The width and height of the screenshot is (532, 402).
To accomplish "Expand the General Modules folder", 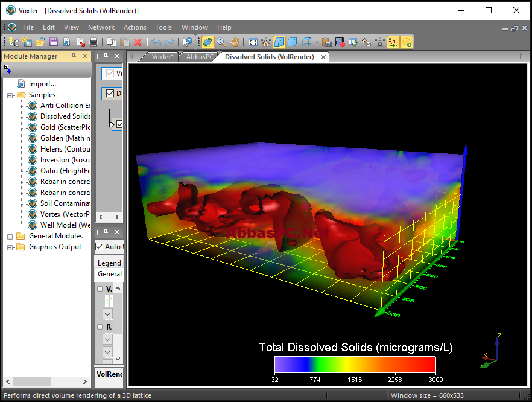I will pyautogui.click(x=10, y=237).
